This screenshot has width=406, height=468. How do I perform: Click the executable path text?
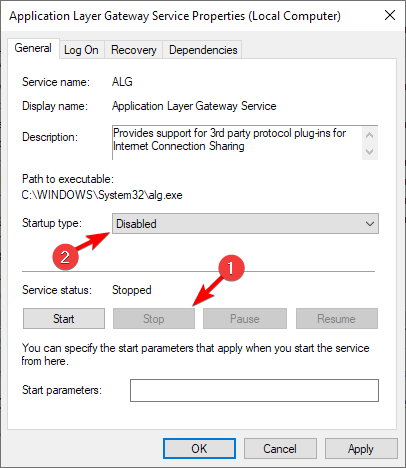102,195
